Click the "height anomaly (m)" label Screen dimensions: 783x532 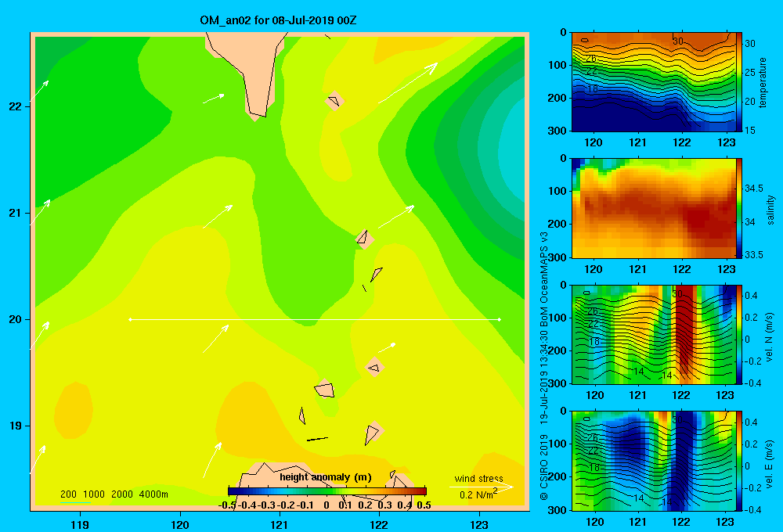326,477
